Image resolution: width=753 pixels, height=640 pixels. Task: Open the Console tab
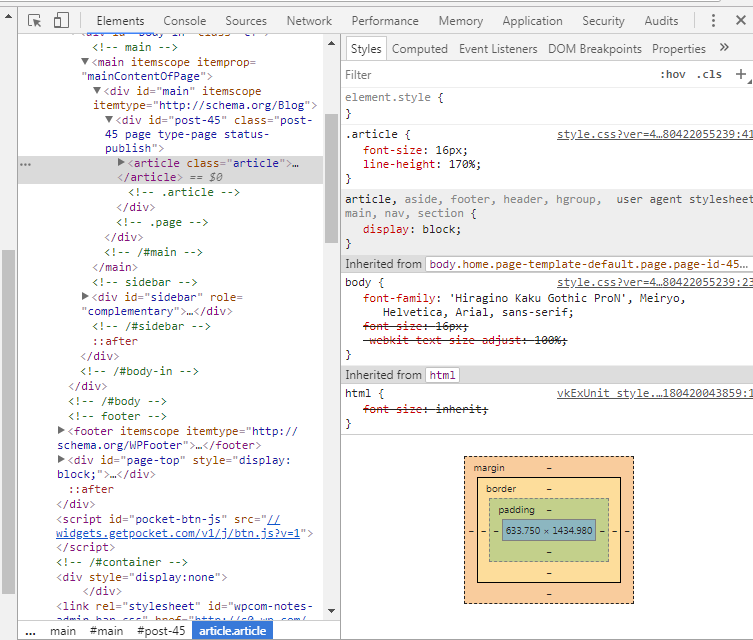(184, 21)
